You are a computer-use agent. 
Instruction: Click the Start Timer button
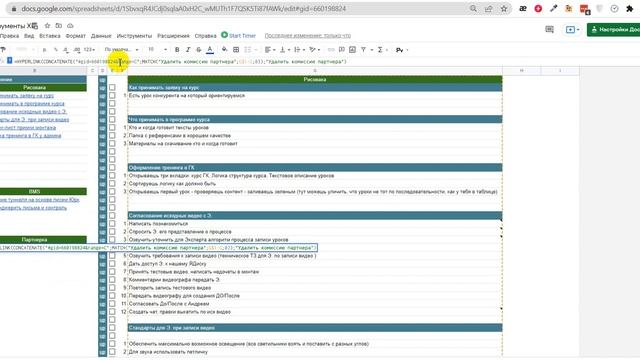[238, 36]
